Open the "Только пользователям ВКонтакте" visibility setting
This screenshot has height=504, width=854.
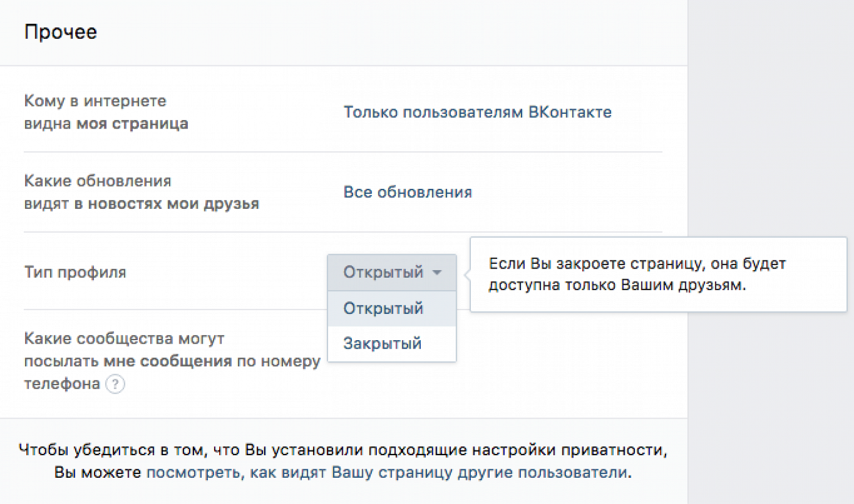(x=477, y=112)
